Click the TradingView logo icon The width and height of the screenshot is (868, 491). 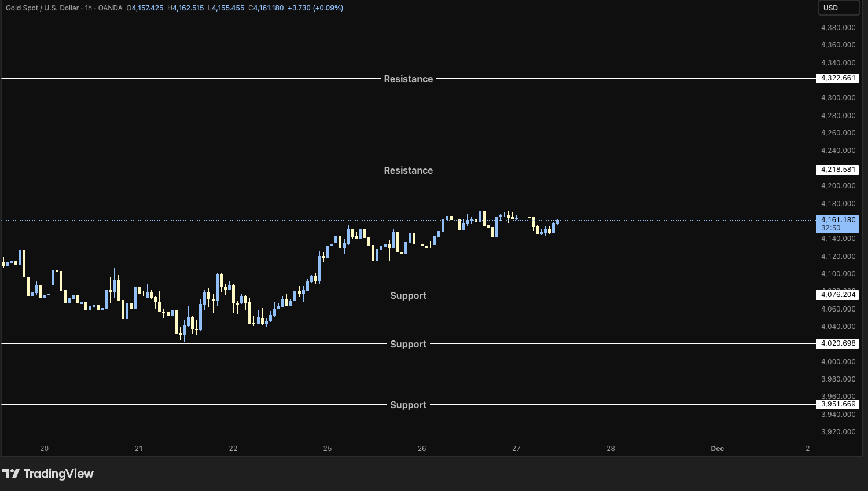click(11, 474)
